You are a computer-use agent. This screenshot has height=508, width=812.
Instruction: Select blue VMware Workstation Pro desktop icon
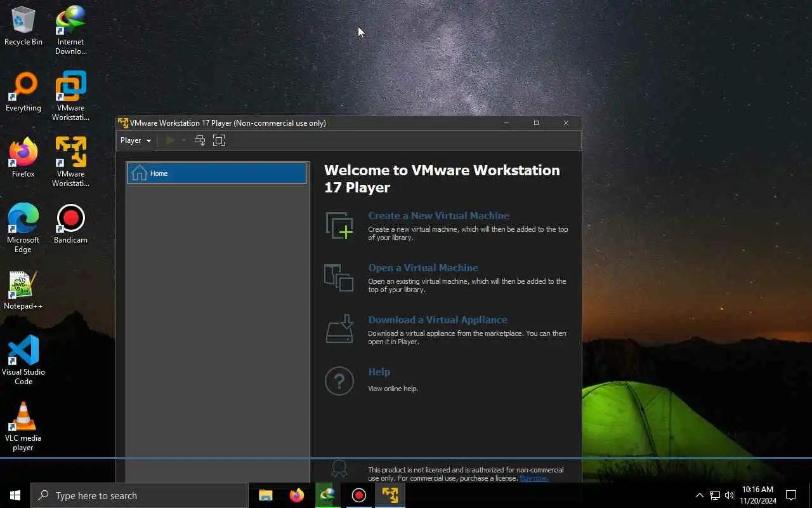[x=70, y=97]
